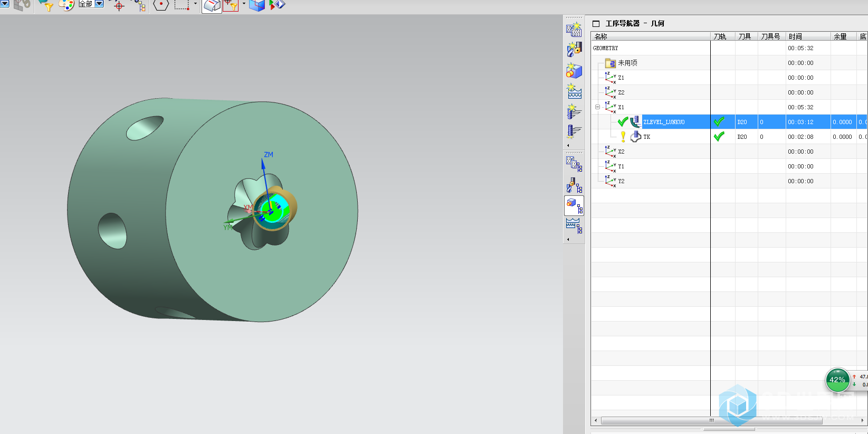This screenshot has width=868, height=434.
Task: Open the 全部 filter dropdown
Action: pyautogui.click(x=99, y=4)
